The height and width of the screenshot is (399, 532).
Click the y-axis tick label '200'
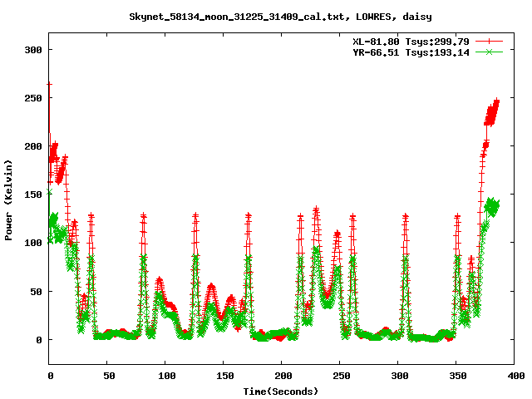[x=33, y=146]
